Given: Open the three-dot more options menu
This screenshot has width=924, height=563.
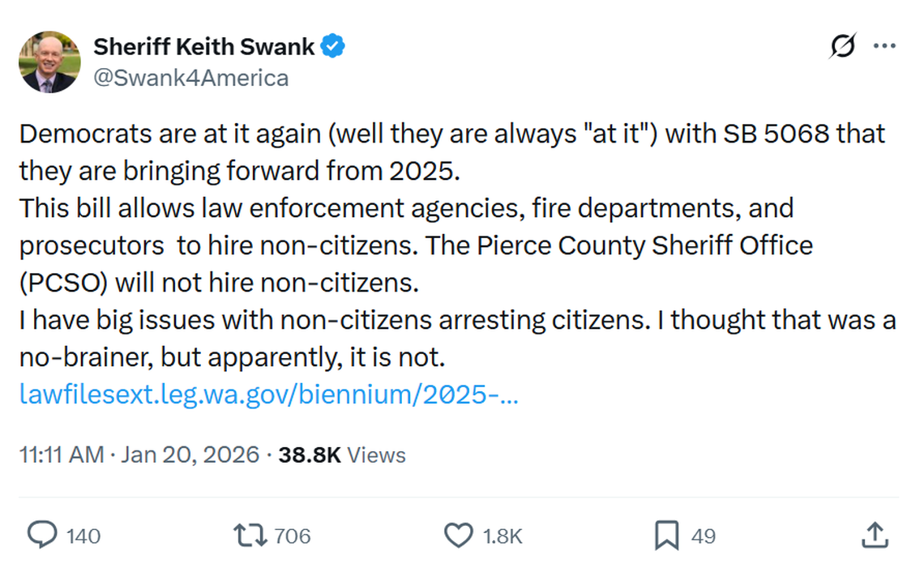Looking at the screenshot, I should [885, 46].
